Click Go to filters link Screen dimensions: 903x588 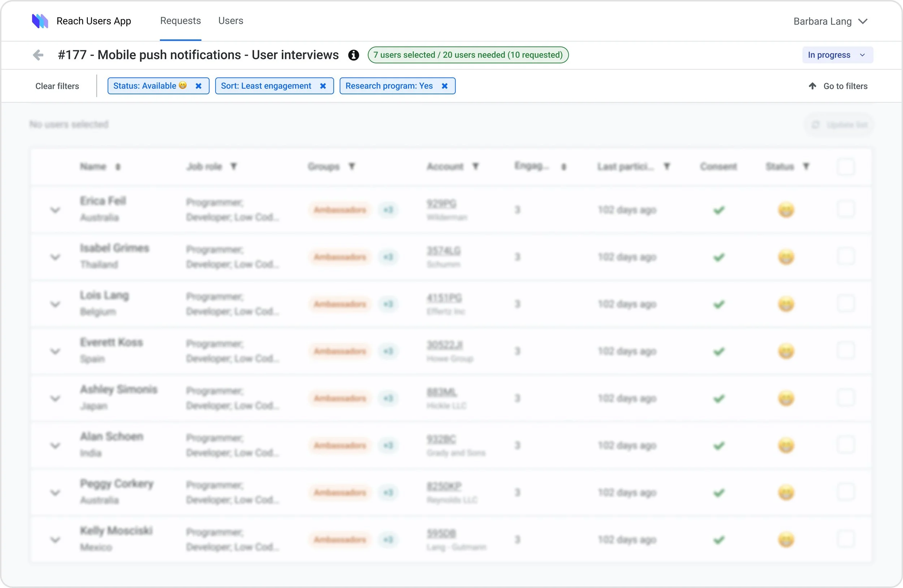coord(838,86)
